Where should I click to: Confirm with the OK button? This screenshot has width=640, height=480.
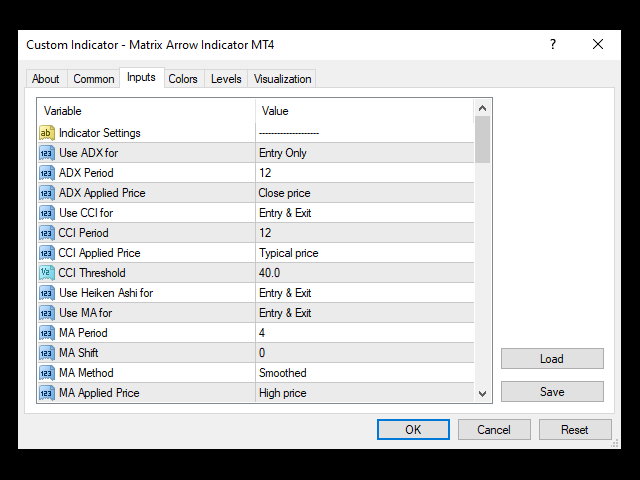[413, 429]
